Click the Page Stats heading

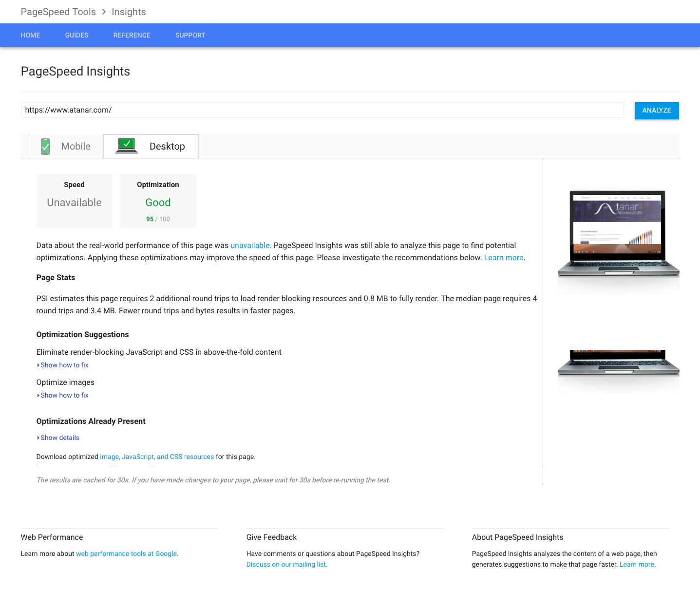[x=56, y=277]
